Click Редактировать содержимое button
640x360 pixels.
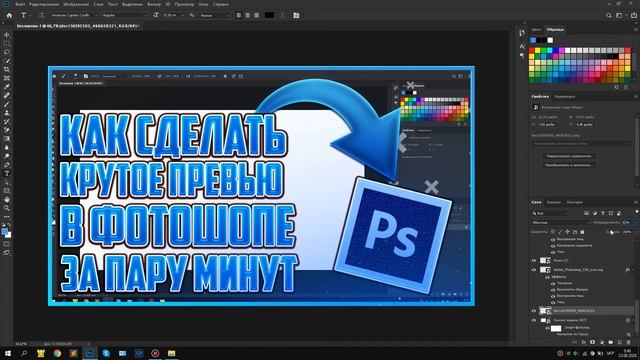pos(569,156)
